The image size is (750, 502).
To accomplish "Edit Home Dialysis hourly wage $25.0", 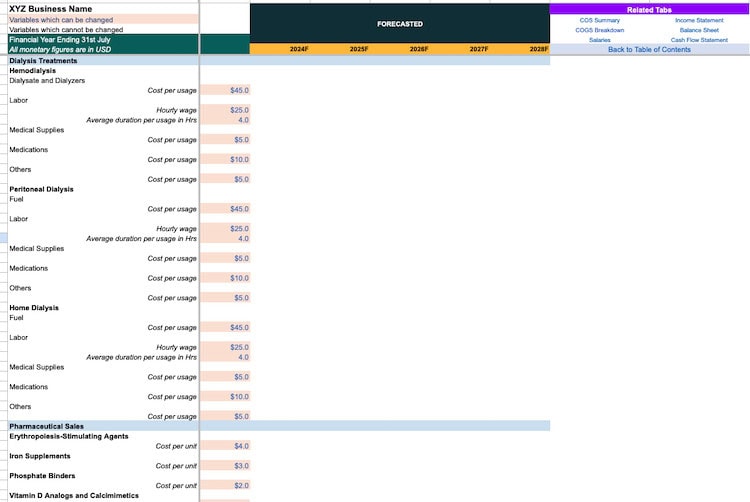I will click(x=225, y=347).
